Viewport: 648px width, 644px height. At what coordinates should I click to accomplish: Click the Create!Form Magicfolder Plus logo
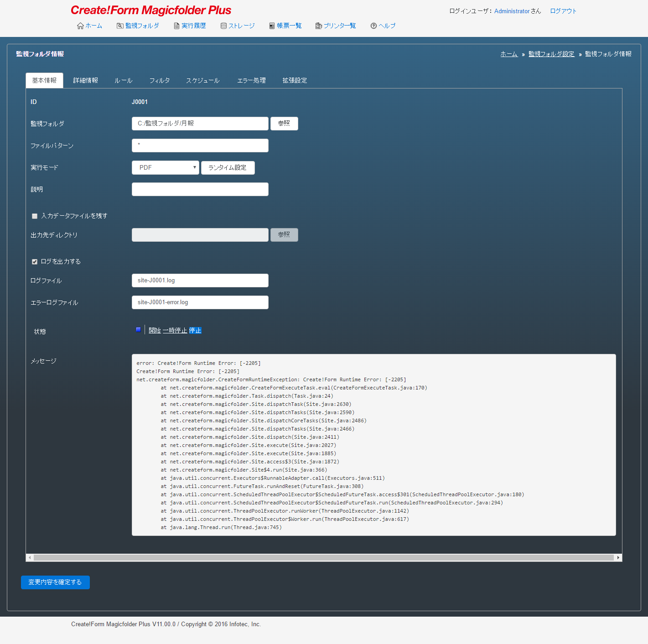click(x=151, y=10)
